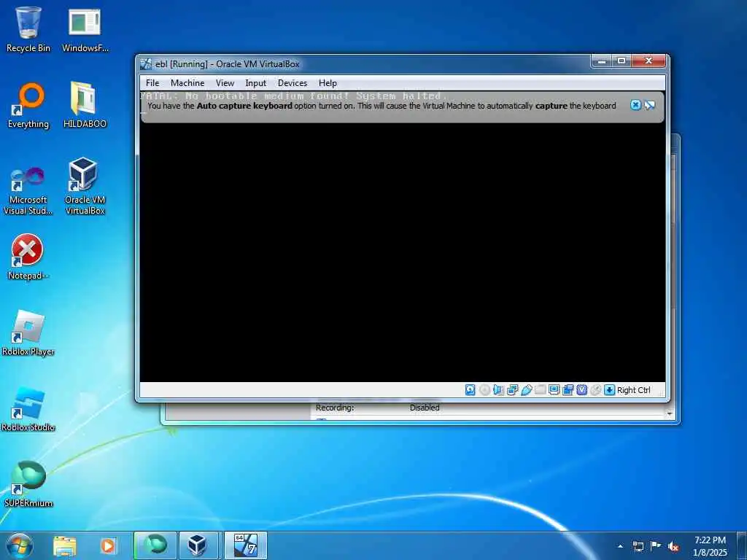This screenshot has height=560, width=747.
Task: Click the network tray icon
Action: 638,547
